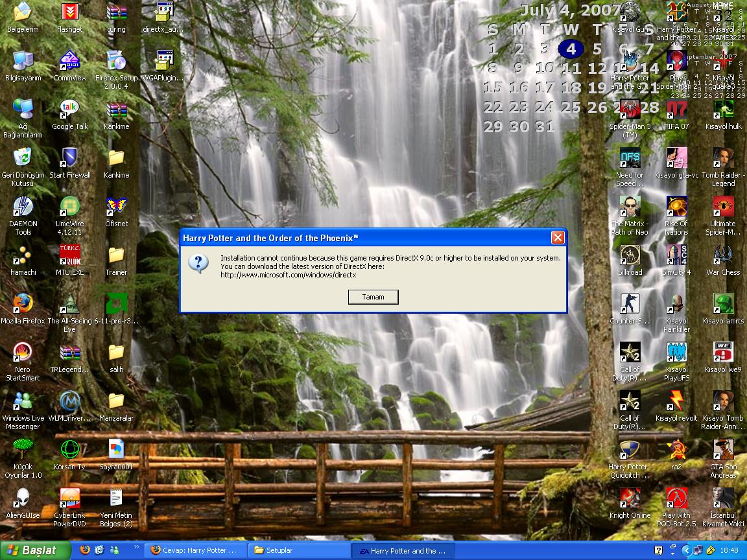The height and width of the screenshot is (560, 747).
Task: Select the WGAPlugin installer icon
Action: (x=163, y=66)
